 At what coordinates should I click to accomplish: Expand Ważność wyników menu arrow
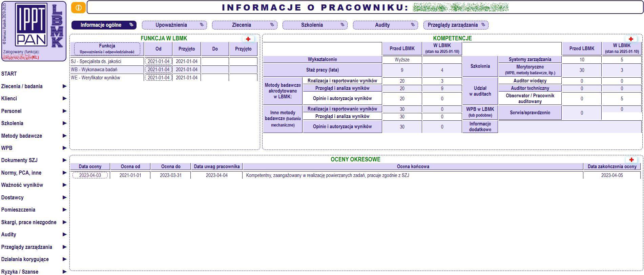[64, 185]
